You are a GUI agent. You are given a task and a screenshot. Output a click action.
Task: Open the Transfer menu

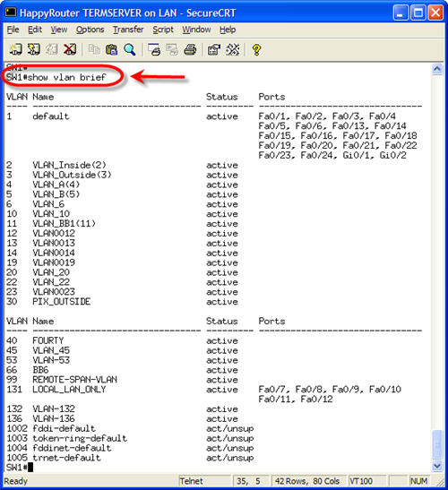pyautogui.click(x=128, y=30)
